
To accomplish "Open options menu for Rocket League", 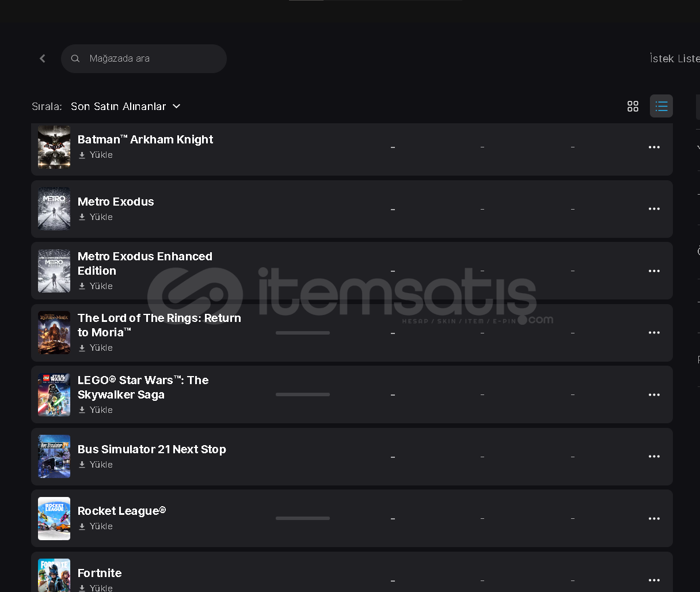I will click(654, 519).
